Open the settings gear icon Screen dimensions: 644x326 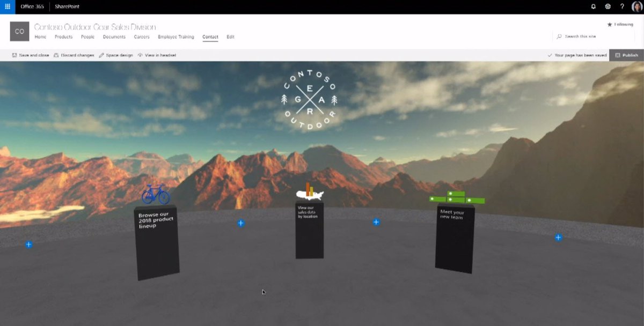[x=608, y=6]
